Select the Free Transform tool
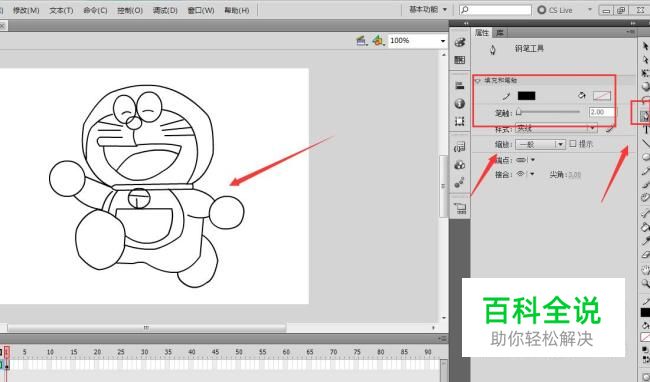Image resolution: width=650 pixels, height=382 pixels. tap(645, 73)
